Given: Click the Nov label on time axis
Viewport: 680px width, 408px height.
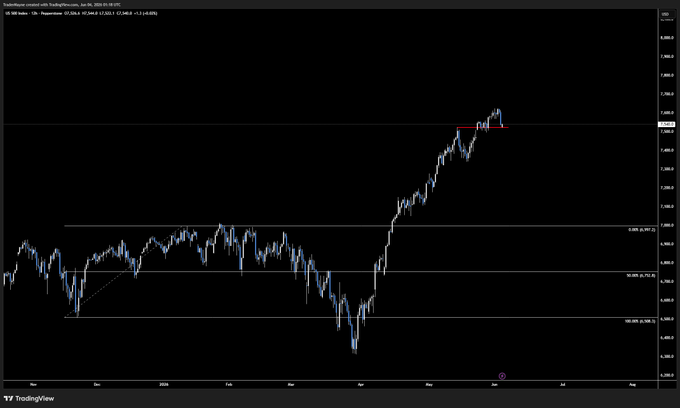Looking at the screenshot, I should tap(33, 384).
